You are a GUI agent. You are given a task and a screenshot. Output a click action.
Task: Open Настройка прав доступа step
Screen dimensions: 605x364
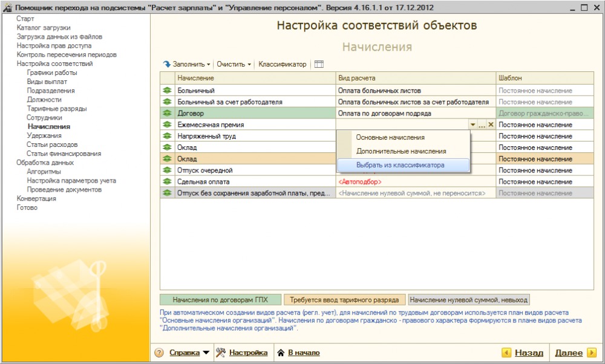coord(54,45)
